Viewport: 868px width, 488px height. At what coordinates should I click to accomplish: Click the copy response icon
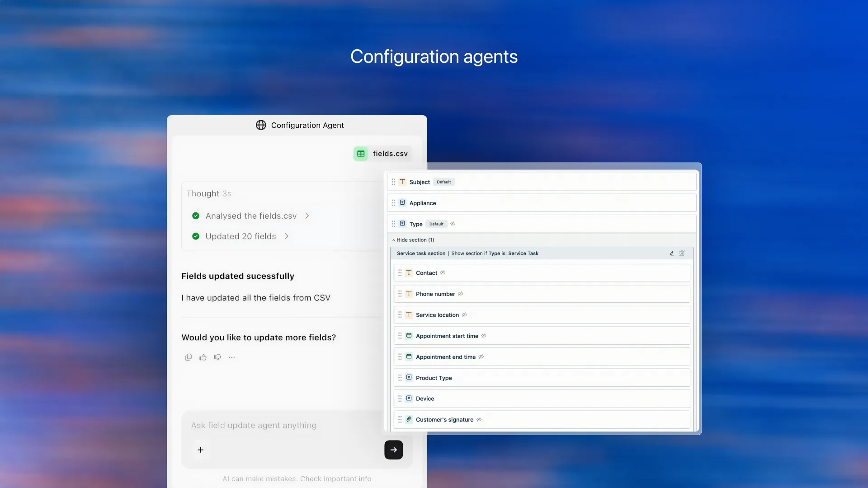[x=189, y=357]
